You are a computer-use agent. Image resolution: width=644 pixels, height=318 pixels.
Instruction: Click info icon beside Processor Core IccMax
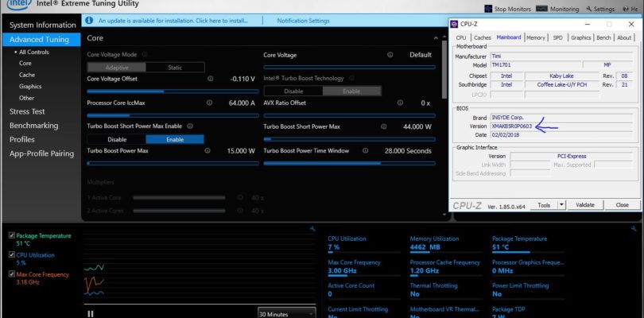(x=209, y=103)
